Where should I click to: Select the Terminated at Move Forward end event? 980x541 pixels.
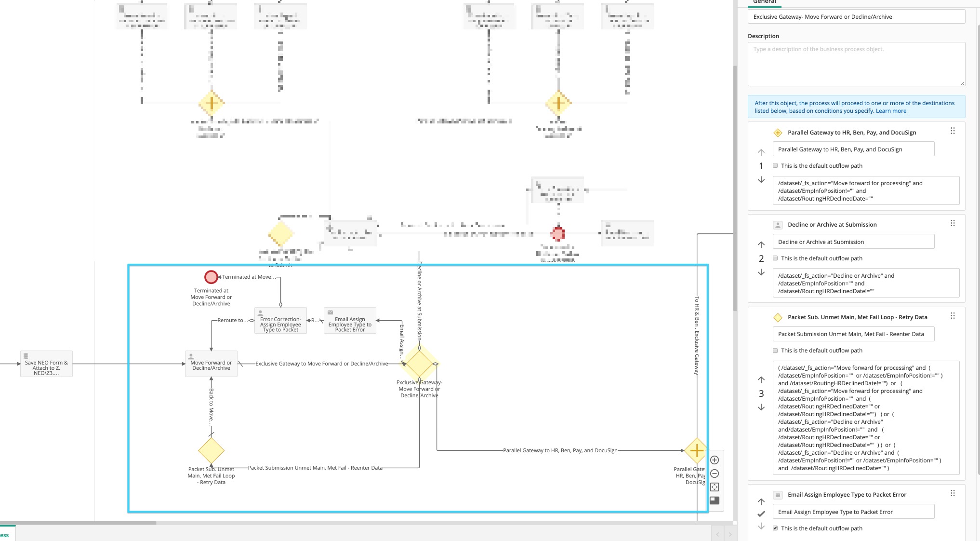[211, 277]
